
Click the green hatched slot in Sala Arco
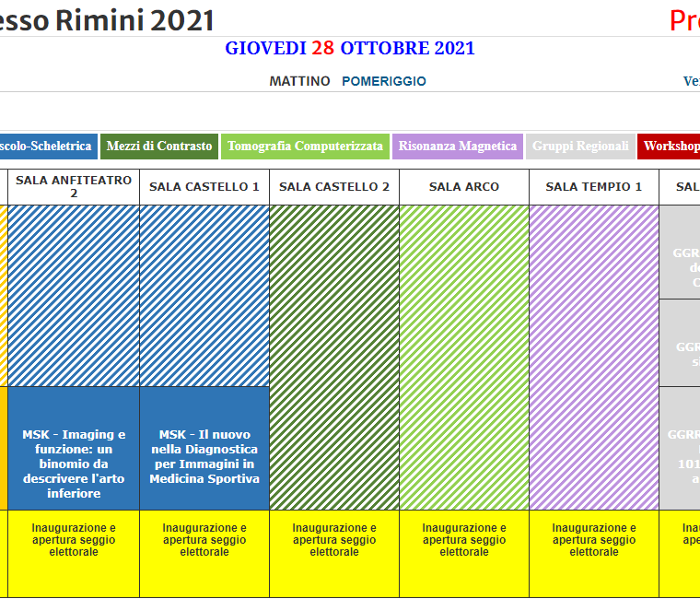tap(464, 357)
